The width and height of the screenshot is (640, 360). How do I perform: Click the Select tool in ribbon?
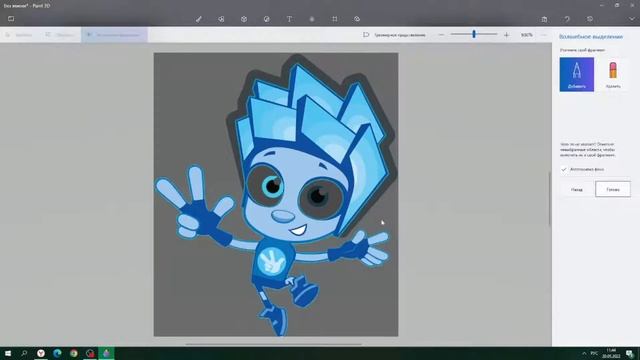(x=18, y=35)
